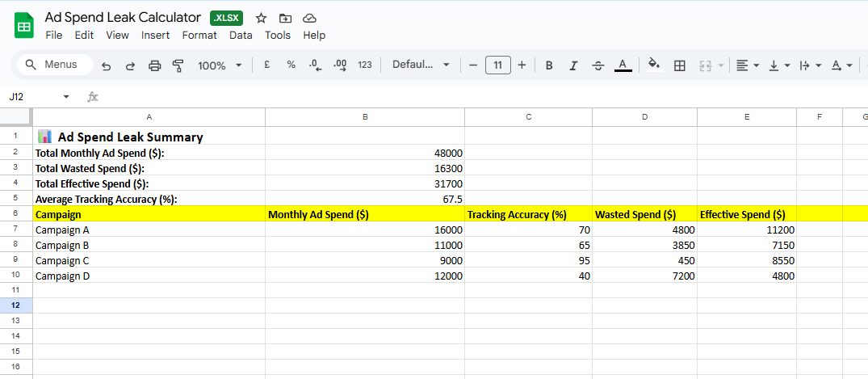Viewport: 868px width, 379px height.
Task: Click the font size 11 field
Action: [x=498, y=65]
